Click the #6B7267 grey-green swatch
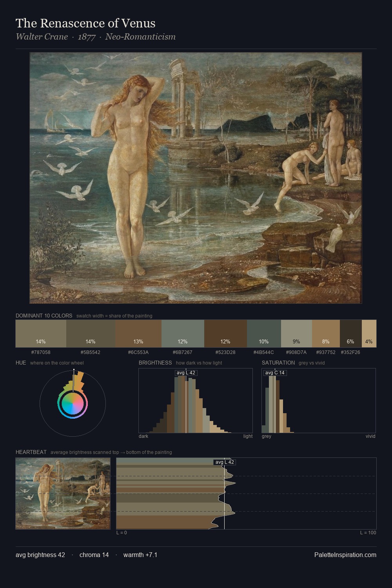The image size is (392, 588). coord(183,334)
